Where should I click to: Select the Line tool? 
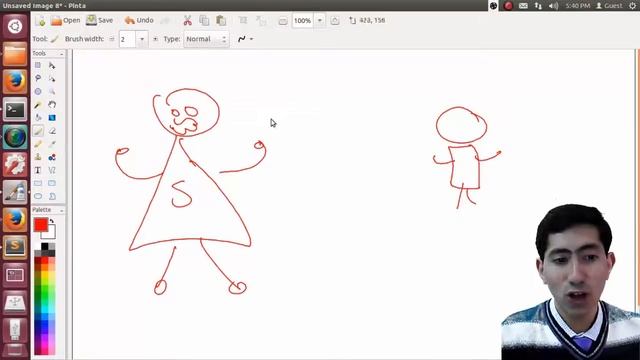(x=52, y=170)
